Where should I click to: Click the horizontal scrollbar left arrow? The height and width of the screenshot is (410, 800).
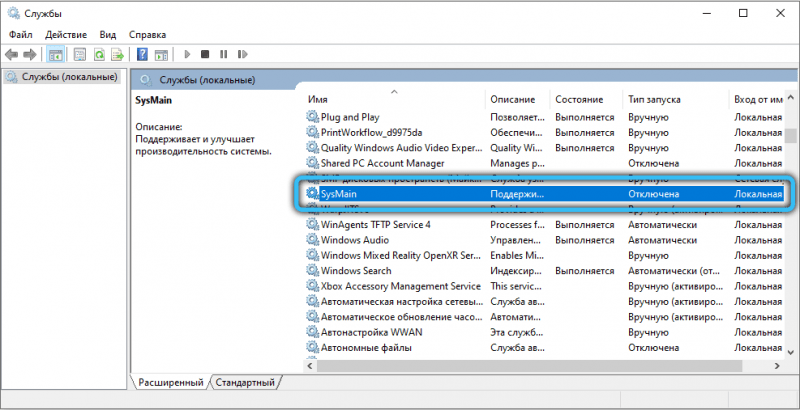point(311,366)
